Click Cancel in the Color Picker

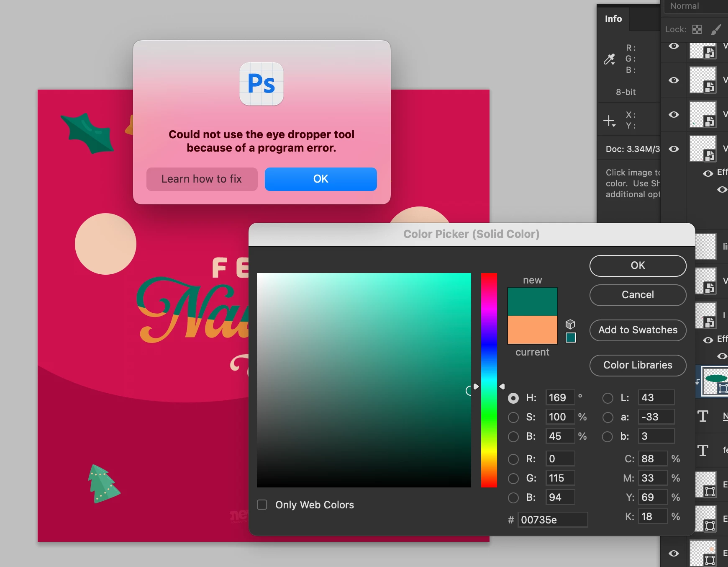coord(638,295)
